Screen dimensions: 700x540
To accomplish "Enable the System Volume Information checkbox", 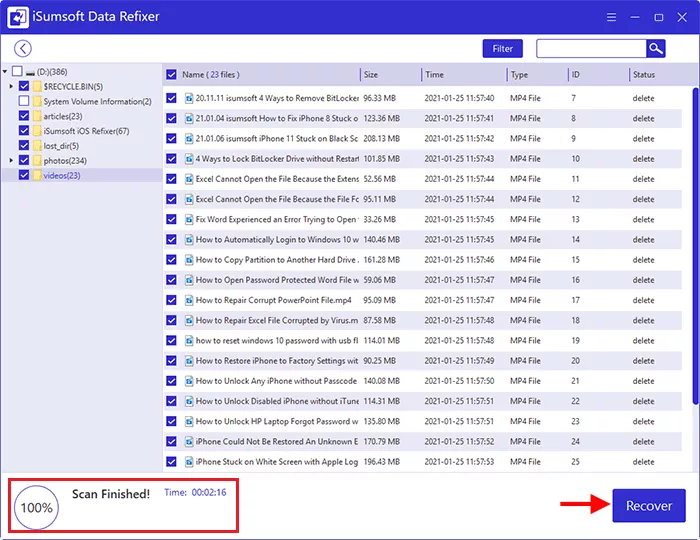I will 24,101.
